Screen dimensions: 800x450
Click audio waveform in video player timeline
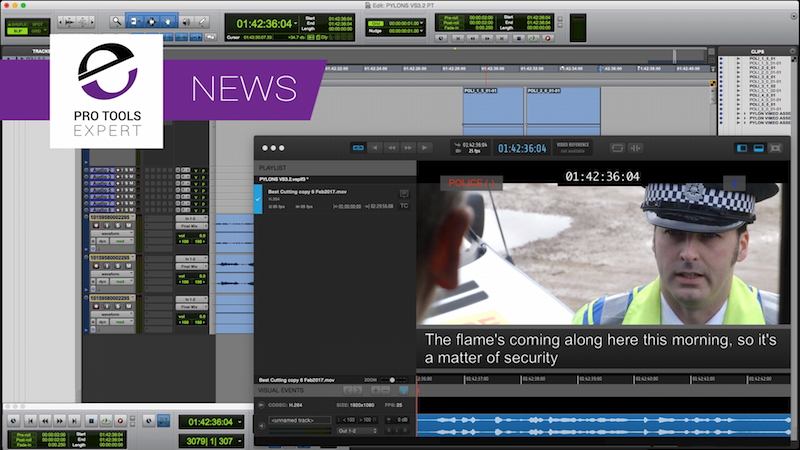[604, 425]
